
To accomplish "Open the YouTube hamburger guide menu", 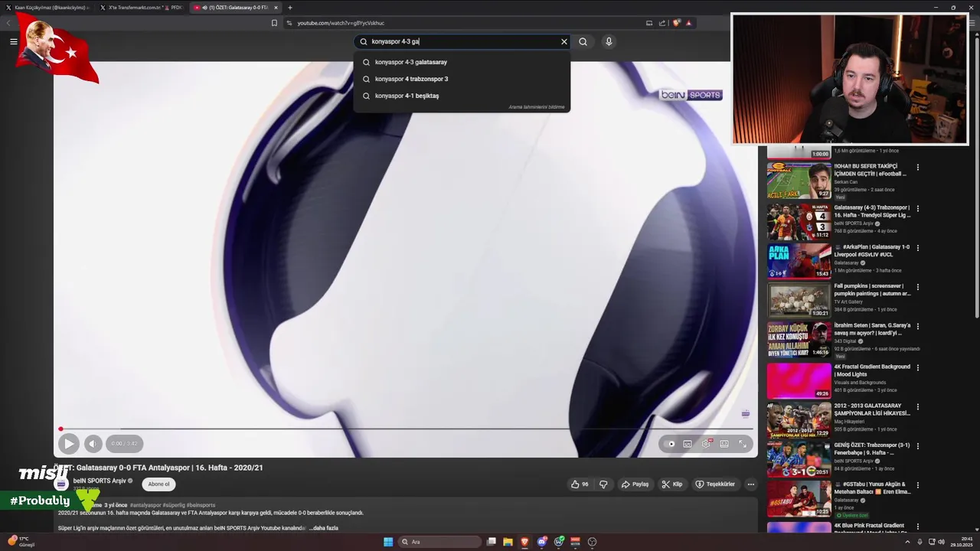I will click(13, 41).
